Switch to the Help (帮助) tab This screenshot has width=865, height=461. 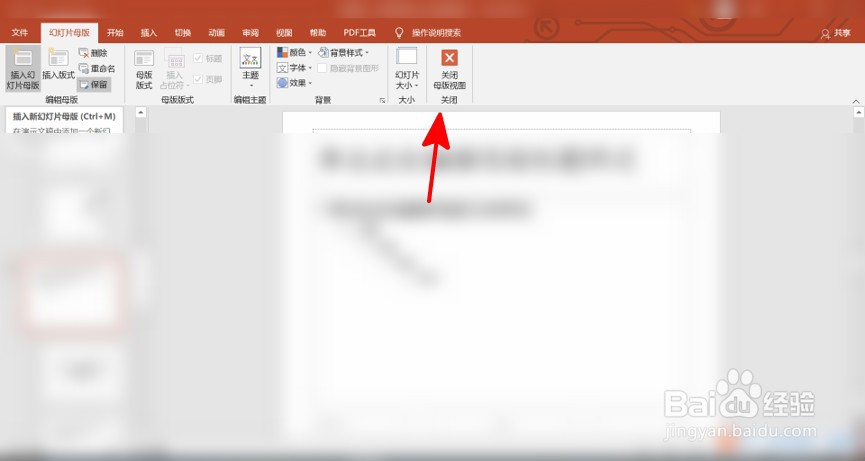pos(318,33)
